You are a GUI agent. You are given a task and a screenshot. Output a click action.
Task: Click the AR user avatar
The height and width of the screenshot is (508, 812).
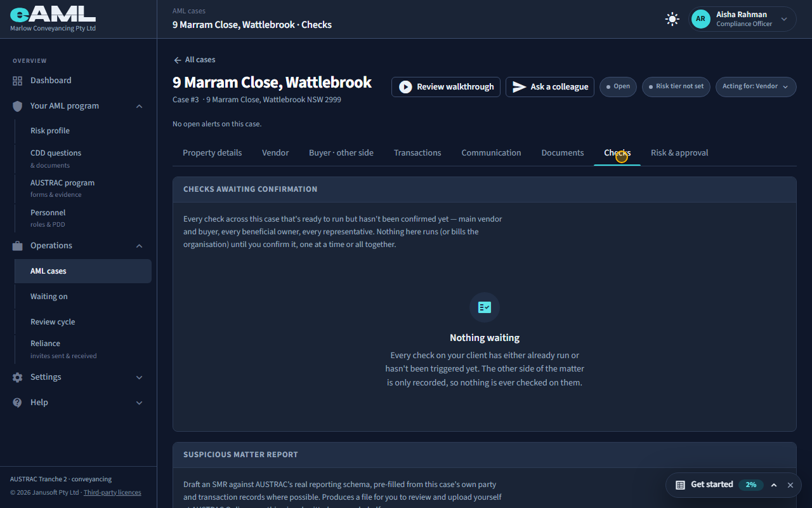click(700, 19)
